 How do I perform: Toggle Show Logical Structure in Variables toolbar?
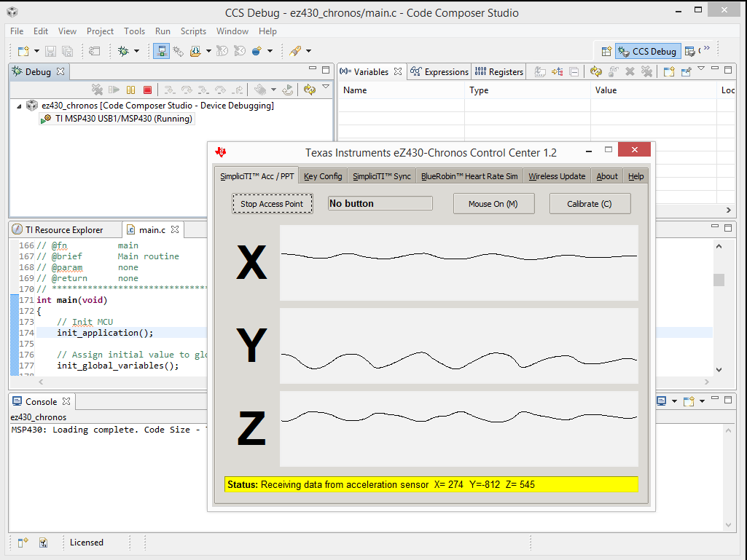click(x=558, y=72)
